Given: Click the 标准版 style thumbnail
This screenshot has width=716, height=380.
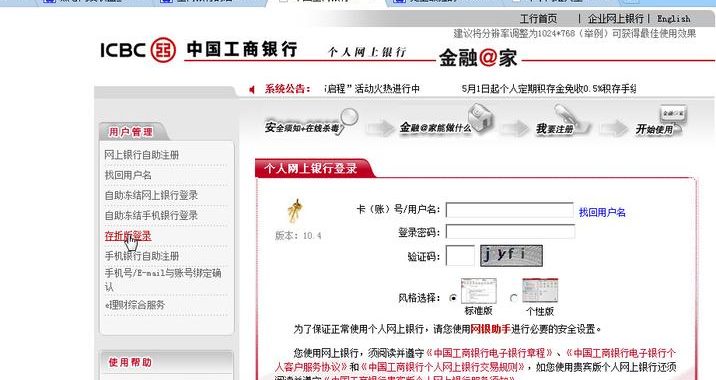Looking at the screenshot, I should point(478,291).
